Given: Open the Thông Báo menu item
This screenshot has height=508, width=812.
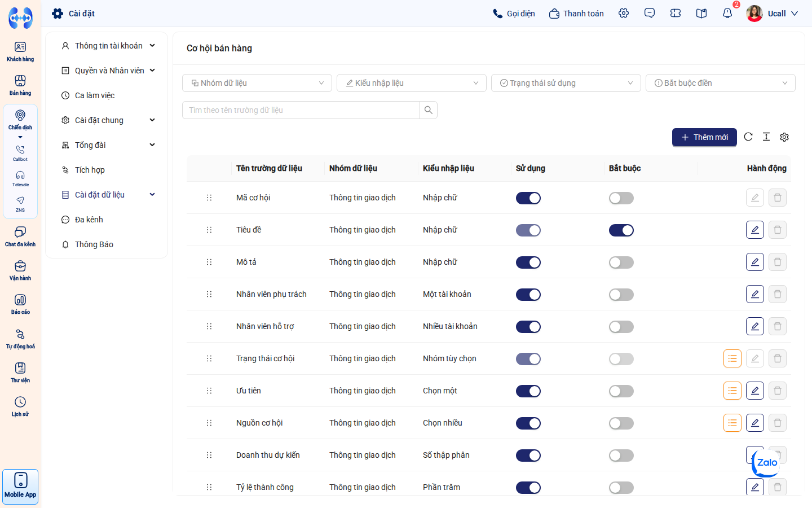Looking at the screenshot, I should [107, 244].
